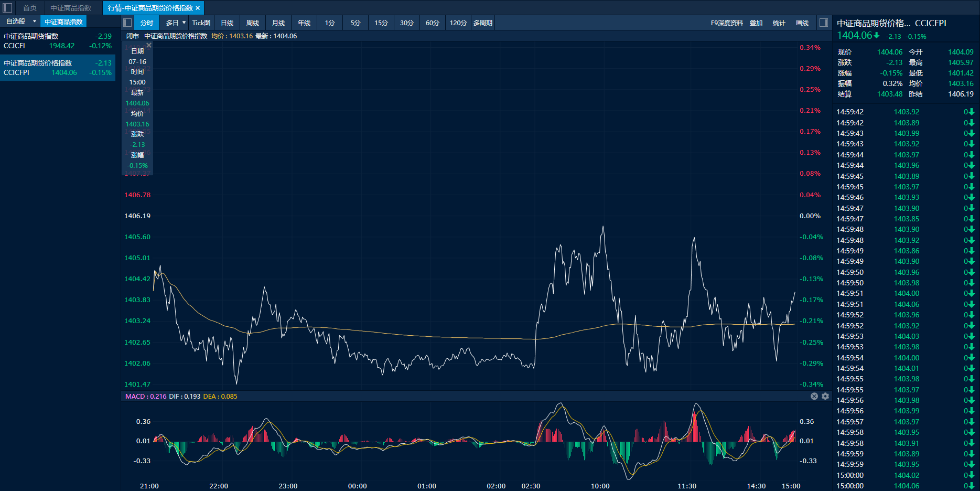
Task: Select the CCICFPI index row
Action: (x=58, y=68)
